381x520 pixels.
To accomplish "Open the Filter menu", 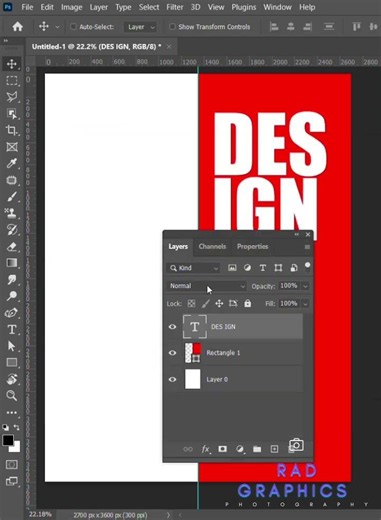I will click(x=175, y=7).
